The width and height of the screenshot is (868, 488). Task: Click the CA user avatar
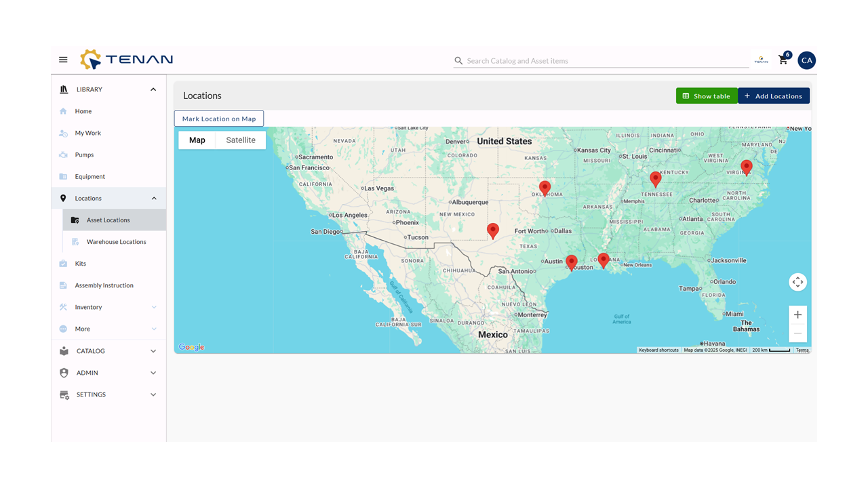[806, 60]
